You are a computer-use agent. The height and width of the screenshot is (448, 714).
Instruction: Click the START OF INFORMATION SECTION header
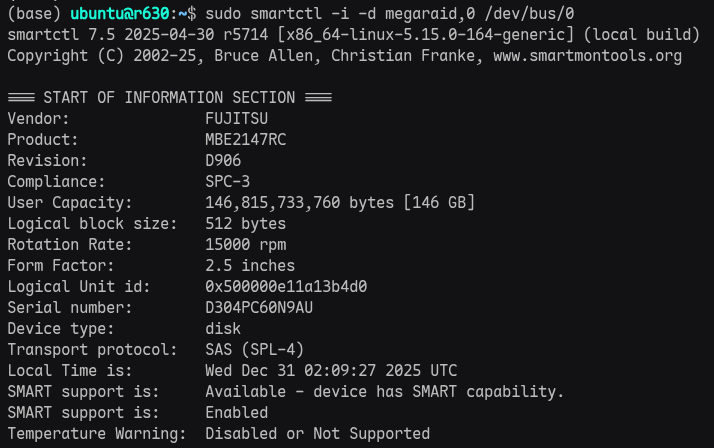tap(169, 98)
